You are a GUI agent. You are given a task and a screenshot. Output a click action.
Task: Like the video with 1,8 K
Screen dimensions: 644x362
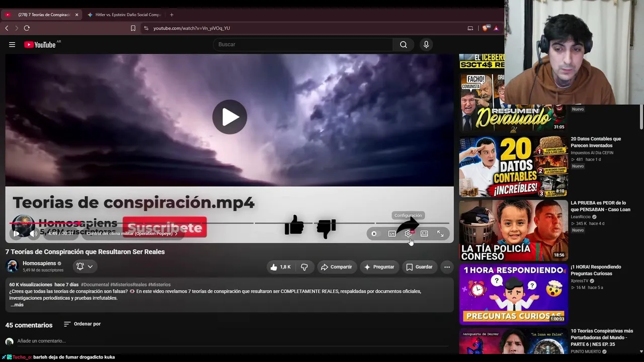coord(280,267)
